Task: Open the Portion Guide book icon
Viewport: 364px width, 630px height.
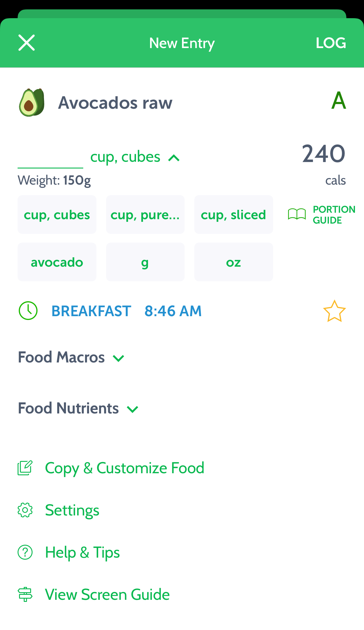Action: (x=297, y=214)
